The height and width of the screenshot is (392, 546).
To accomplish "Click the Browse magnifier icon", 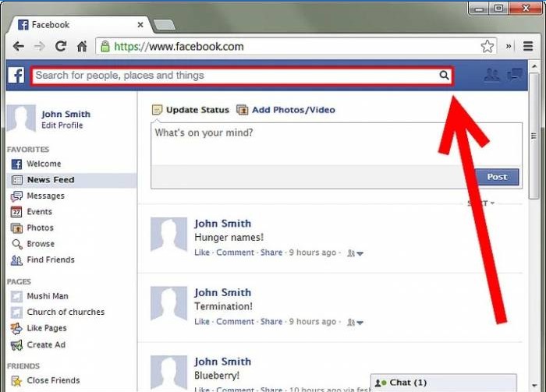I will (16, 244).
